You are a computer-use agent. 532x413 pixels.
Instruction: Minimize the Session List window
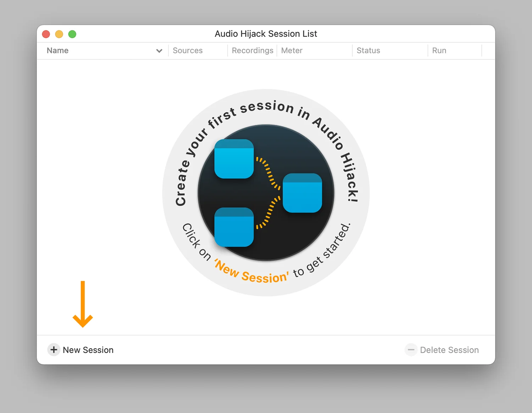pos(59,34)
